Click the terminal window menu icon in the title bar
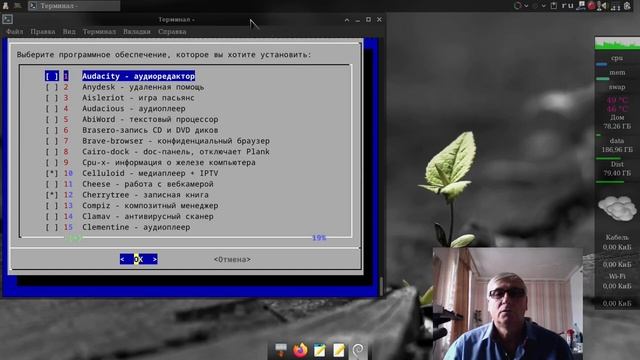The width and height of the screenshot is (640, 360). pos(7,19)
